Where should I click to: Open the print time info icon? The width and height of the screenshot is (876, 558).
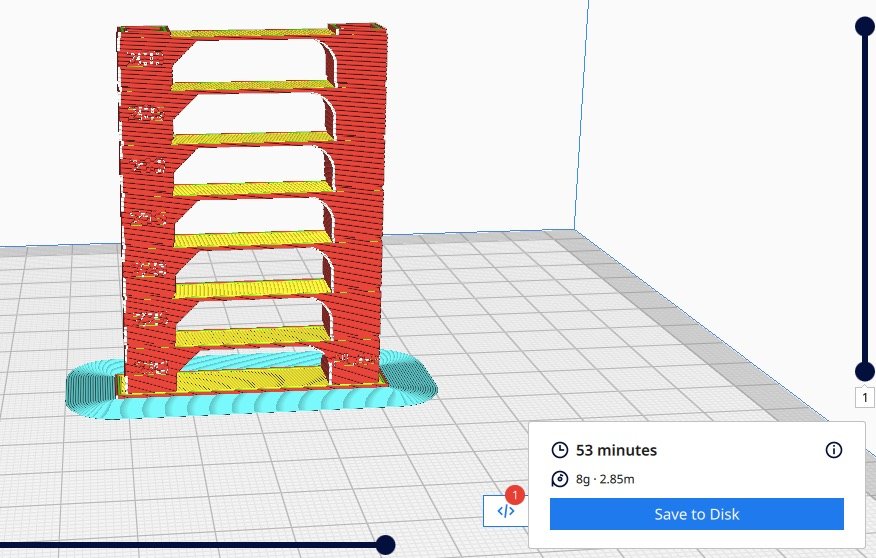pos(833,450)
